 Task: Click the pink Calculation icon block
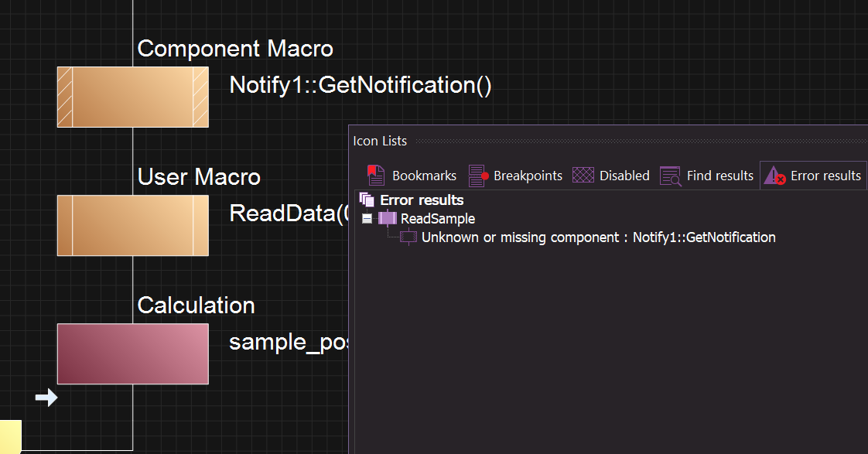[132, 353]
